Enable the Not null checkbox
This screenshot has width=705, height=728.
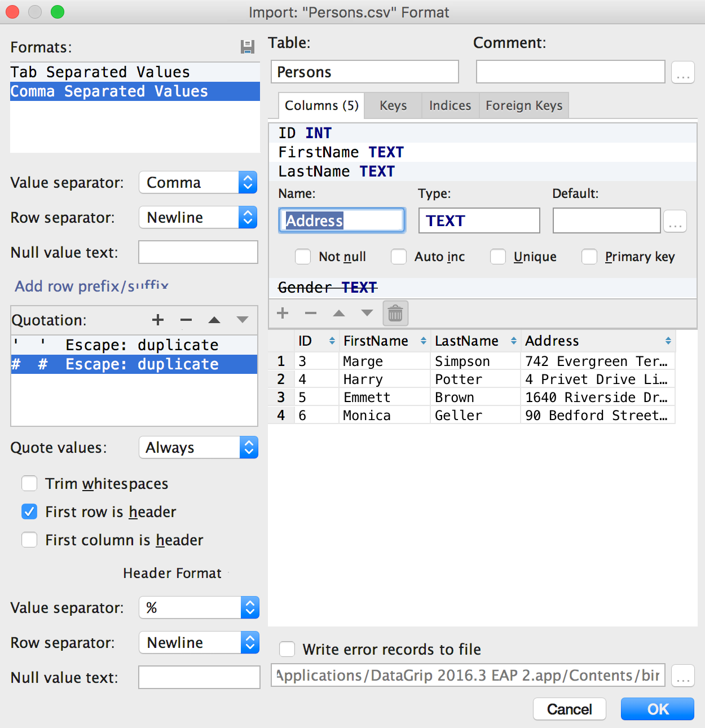click(303, 257)
